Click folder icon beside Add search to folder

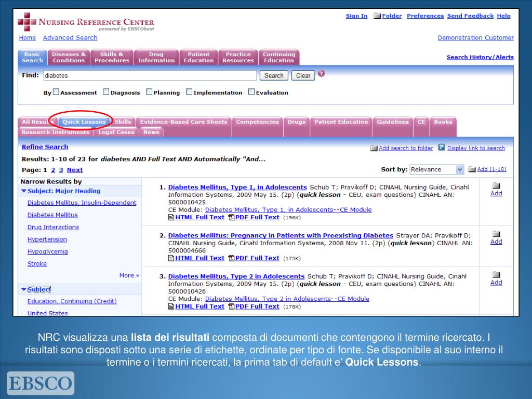point(374,148)
